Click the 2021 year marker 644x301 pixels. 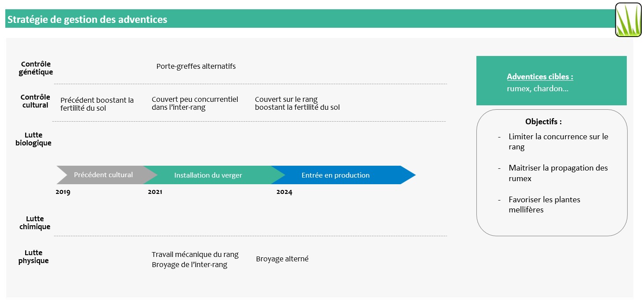click(155, 192)
